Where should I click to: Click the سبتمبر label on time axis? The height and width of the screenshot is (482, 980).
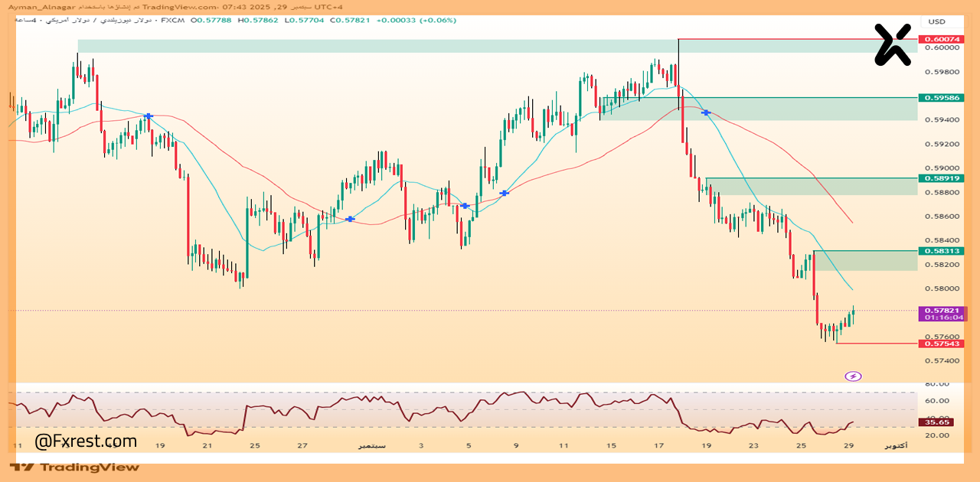click(x=371, y=445)
